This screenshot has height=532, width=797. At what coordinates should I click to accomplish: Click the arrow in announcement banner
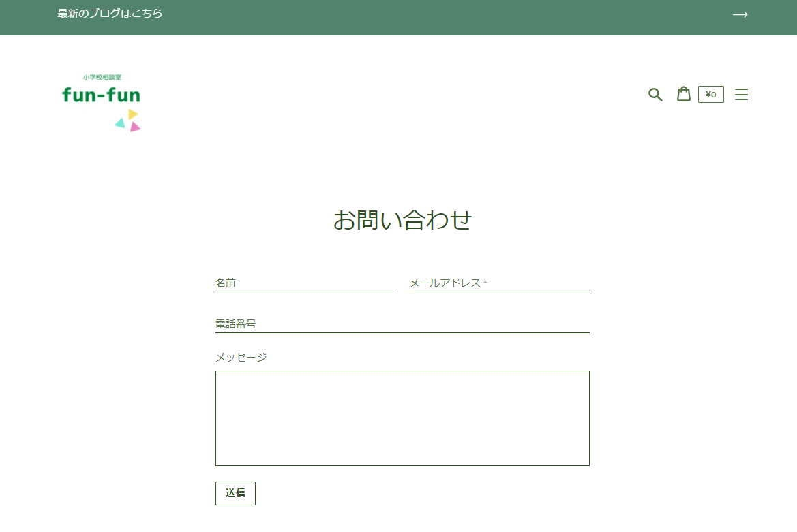pyautogui.click(x=740, y=15)
